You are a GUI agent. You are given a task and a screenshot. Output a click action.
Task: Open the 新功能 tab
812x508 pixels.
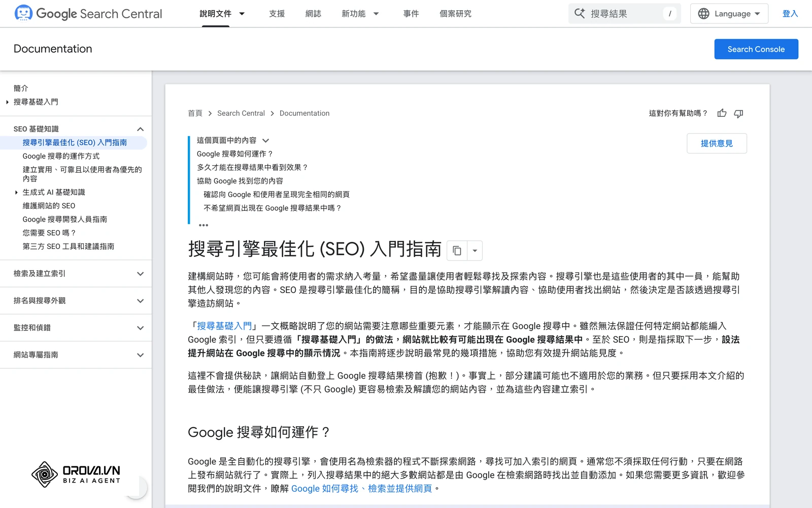(x=353, y=14)
